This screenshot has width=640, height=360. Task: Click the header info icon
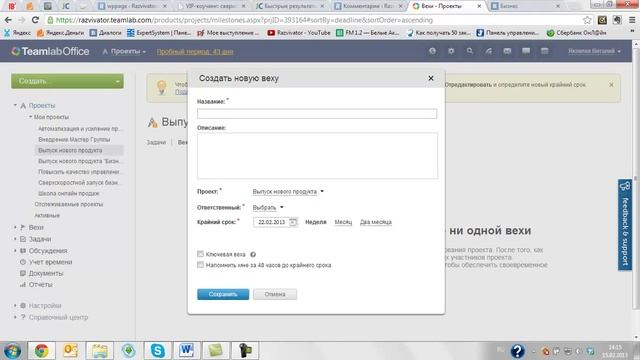click(x=432, y=51)
